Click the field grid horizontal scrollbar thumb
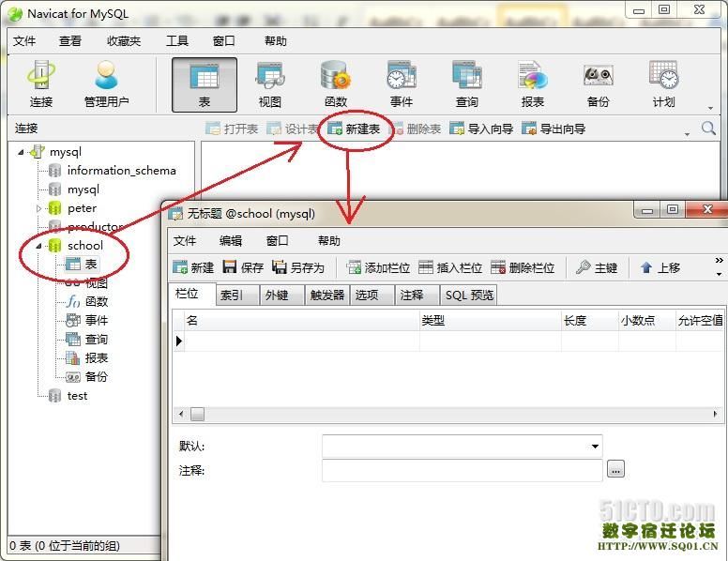Screen dimensions: 728x561 pyautogui.click(x=197, y=414)
